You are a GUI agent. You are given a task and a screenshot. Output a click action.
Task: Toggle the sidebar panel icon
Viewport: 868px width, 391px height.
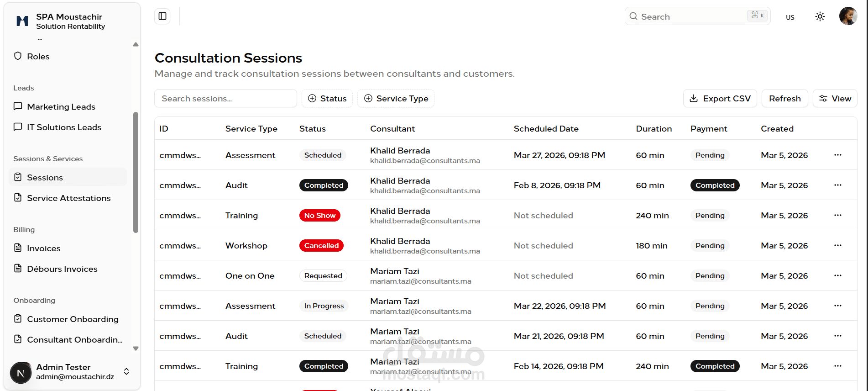tap(162, 16)
